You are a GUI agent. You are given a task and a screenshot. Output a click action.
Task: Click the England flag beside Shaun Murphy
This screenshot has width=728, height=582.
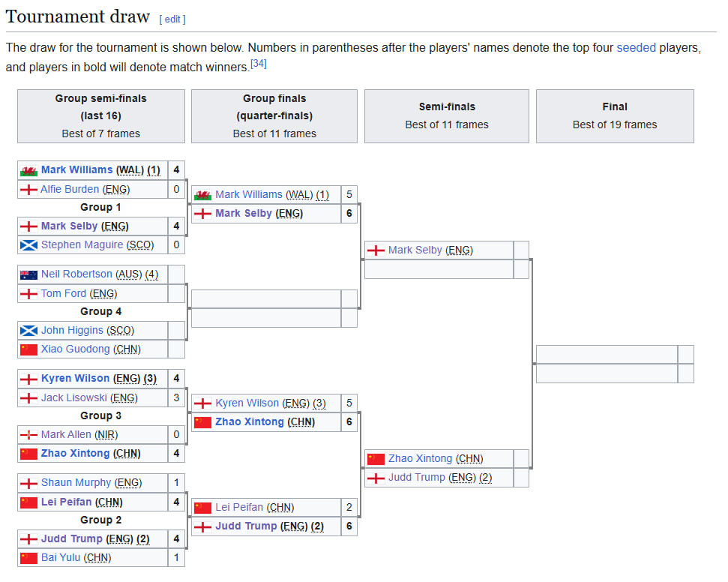[28, 483]
